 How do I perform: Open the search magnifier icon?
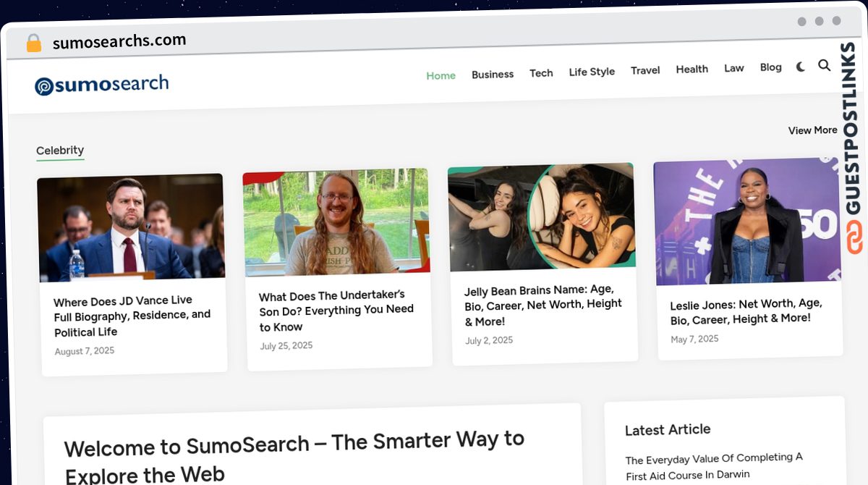coord(824,65)
